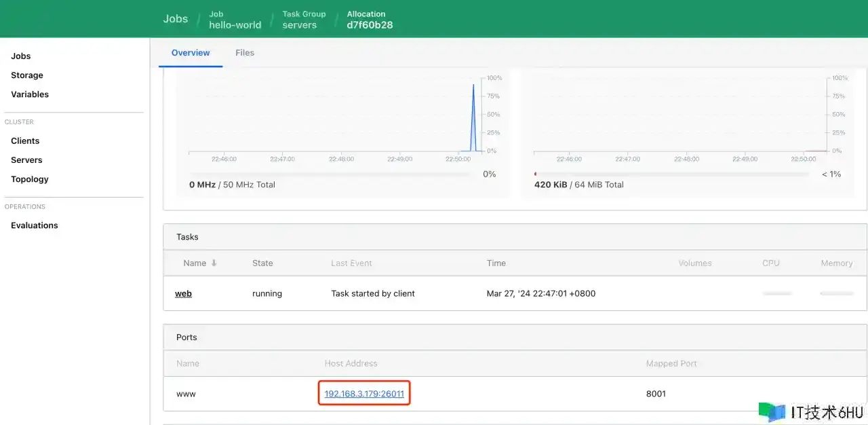Click 'Task started by client' event text
The height and width of the screenshot is (425, 868).
coord(373,293)
